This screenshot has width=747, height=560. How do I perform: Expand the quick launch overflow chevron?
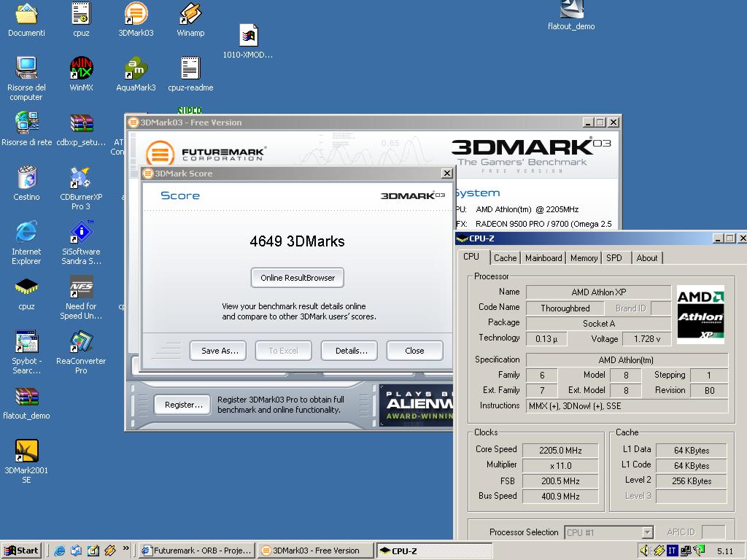coord(125,548)
